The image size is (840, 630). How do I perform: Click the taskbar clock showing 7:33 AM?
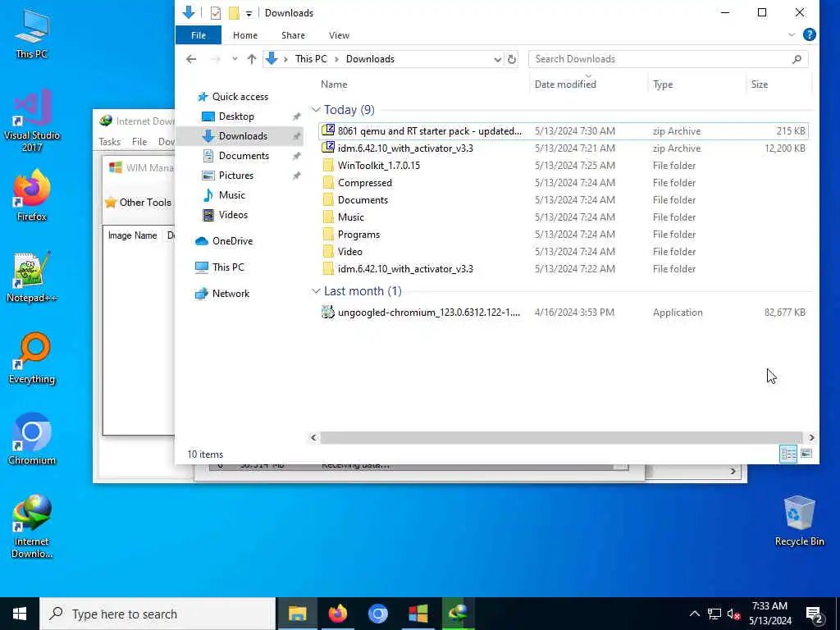pyautogui.click(x=769, y=614)
